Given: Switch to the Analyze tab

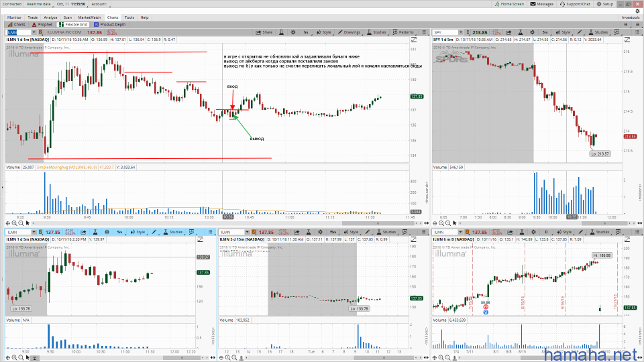Looking at the screenshot, I should tap(50, 17).
